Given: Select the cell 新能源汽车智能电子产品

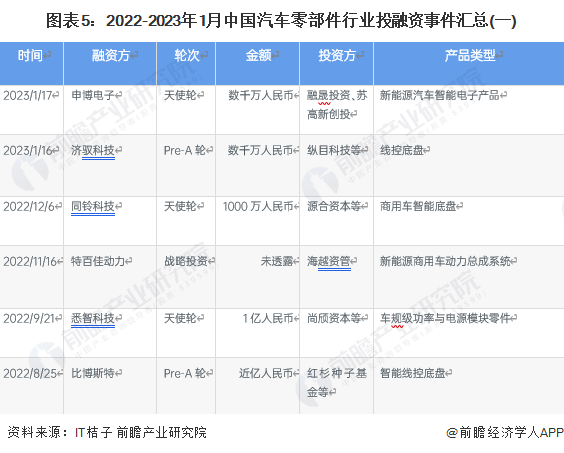Looking at the screenshot, I should coord(469,110).
